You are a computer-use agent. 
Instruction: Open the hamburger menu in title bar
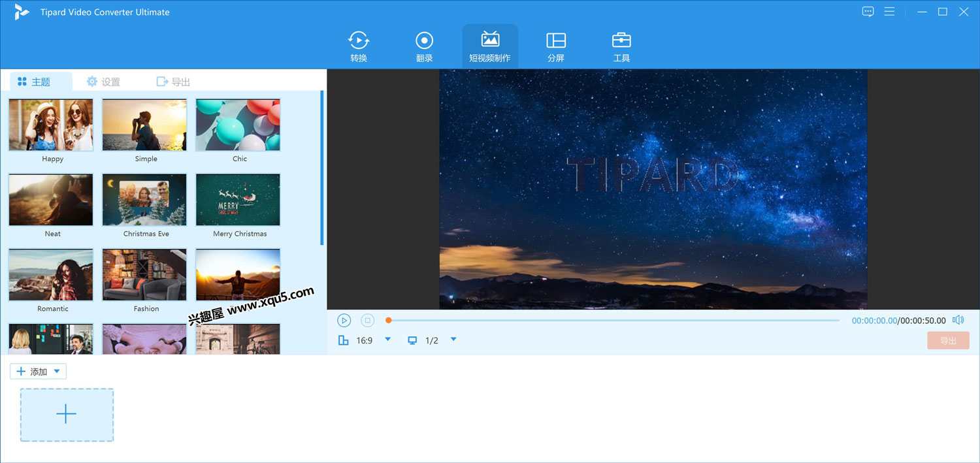(889, 12)
